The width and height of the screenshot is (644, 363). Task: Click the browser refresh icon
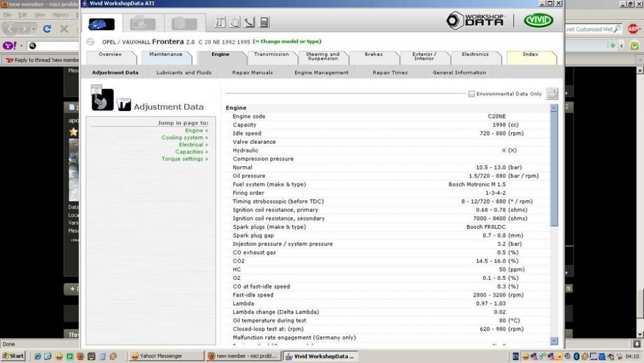(47, 29)
